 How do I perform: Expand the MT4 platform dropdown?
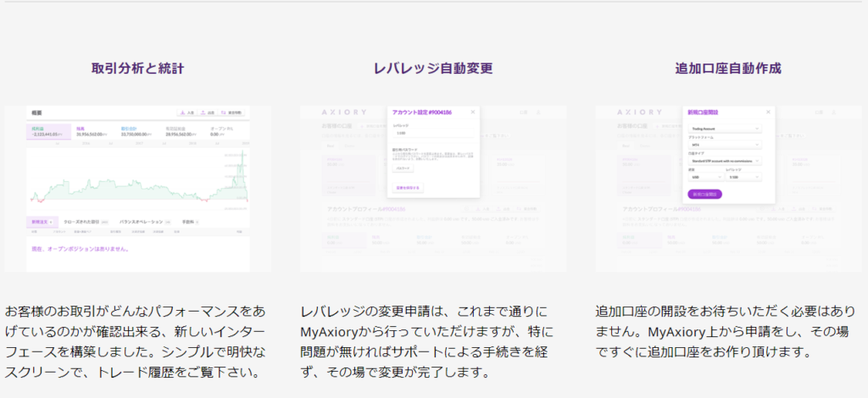tap(723, 145)
